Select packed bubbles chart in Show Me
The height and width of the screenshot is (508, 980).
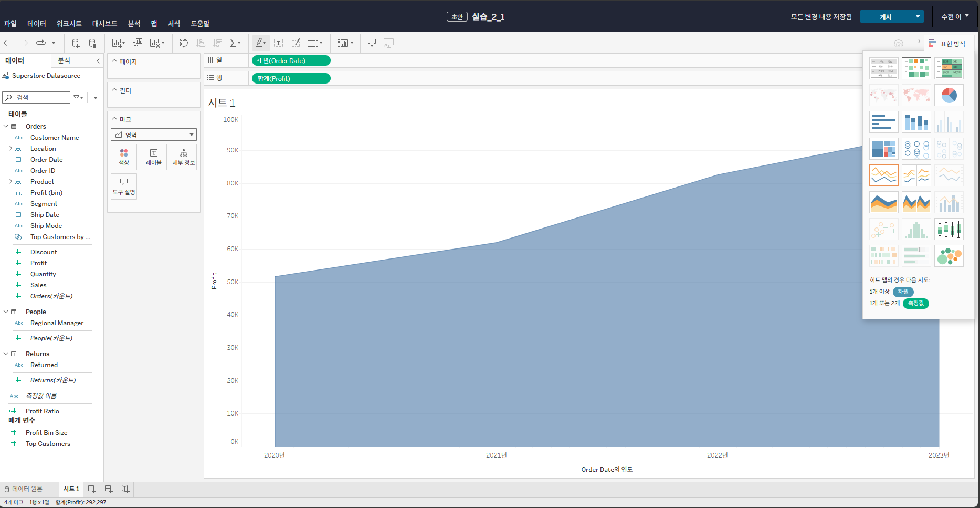pyautogui.click(x=949, y=256)
